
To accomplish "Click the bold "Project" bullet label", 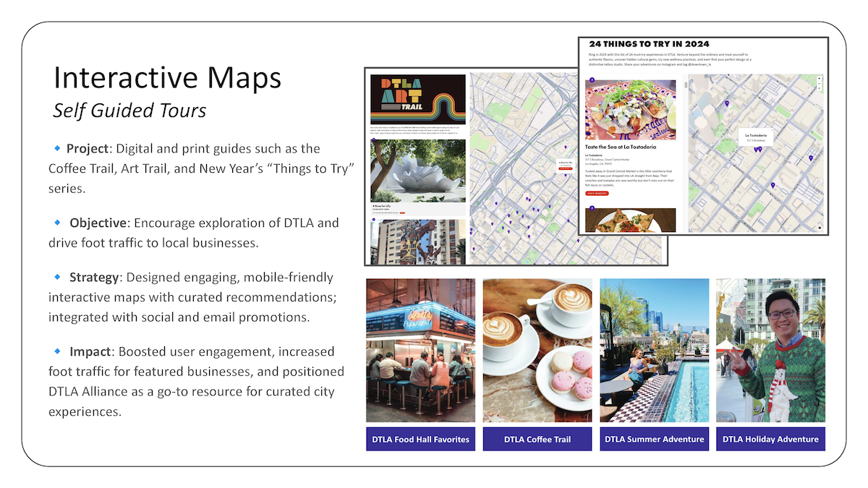I will click(87, 149).
